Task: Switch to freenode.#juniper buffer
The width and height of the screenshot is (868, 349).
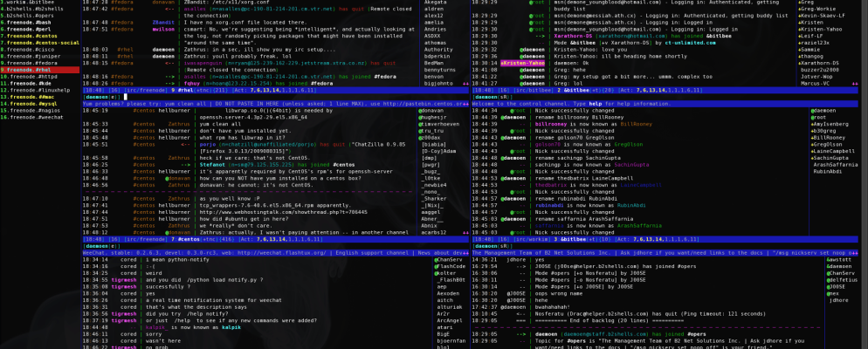Action: pos(31,56)
